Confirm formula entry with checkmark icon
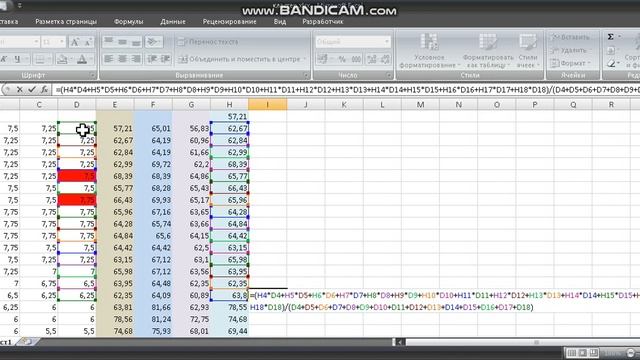 point(32,89)
